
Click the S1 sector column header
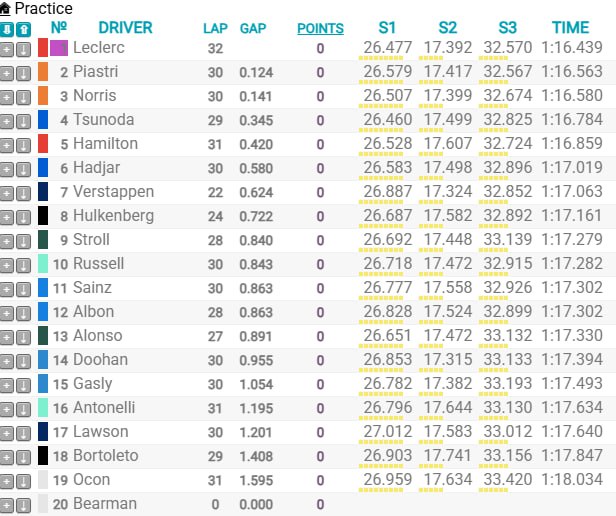click(x=386, y=28)
